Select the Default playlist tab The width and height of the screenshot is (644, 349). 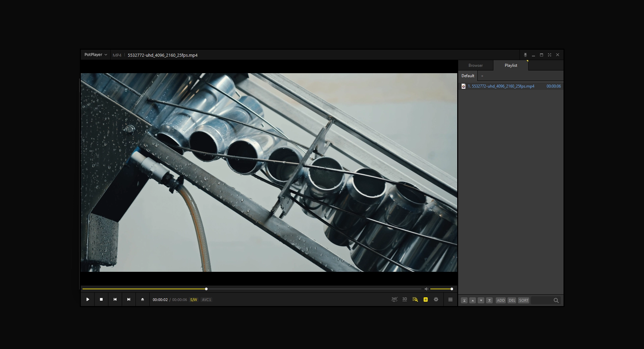point(467,76)
